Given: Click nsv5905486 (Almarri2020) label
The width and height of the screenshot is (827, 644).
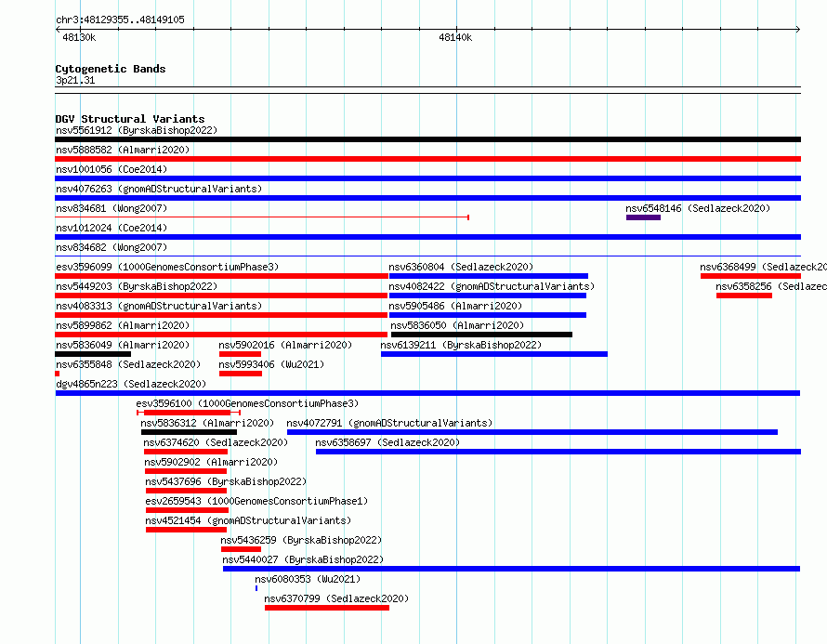Looking at the screenshot, I should (455, 306).
